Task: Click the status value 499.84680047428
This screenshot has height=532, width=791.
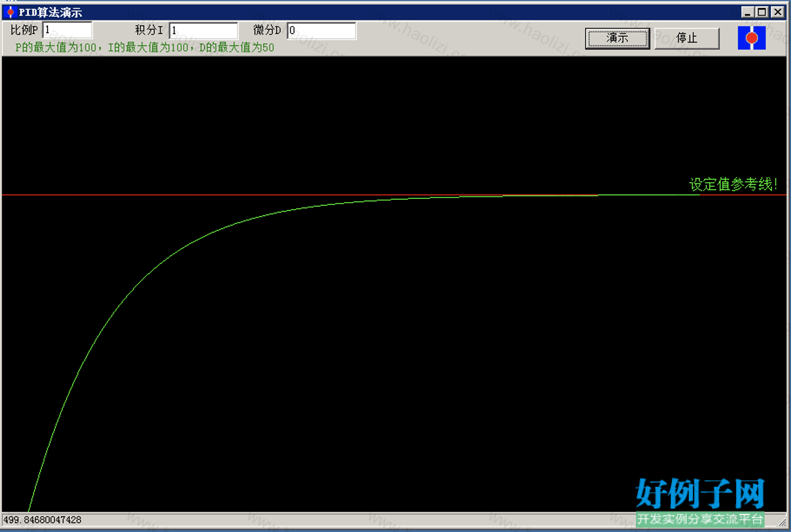Action: [x=43, y=519]
